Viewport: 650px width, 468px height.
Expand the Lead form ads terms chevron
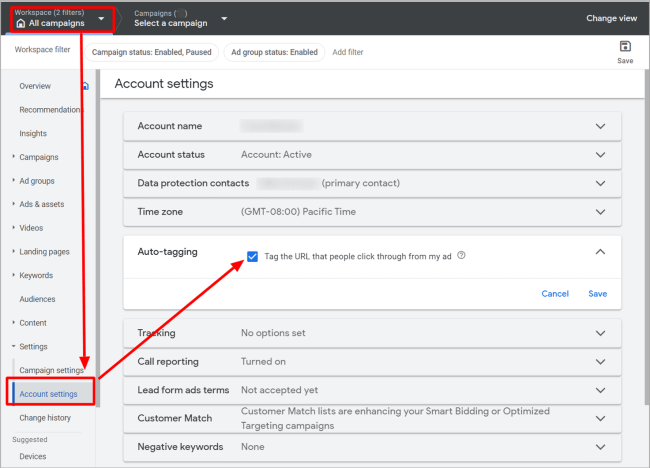600,390
